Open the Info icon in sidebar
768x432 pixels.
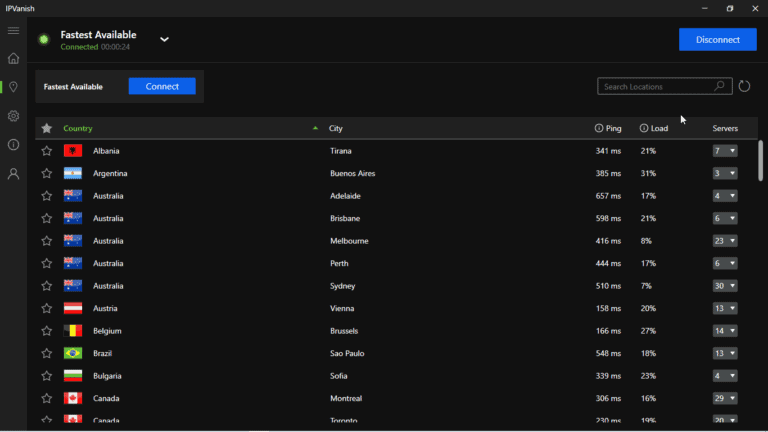click(x=13, y=145)
